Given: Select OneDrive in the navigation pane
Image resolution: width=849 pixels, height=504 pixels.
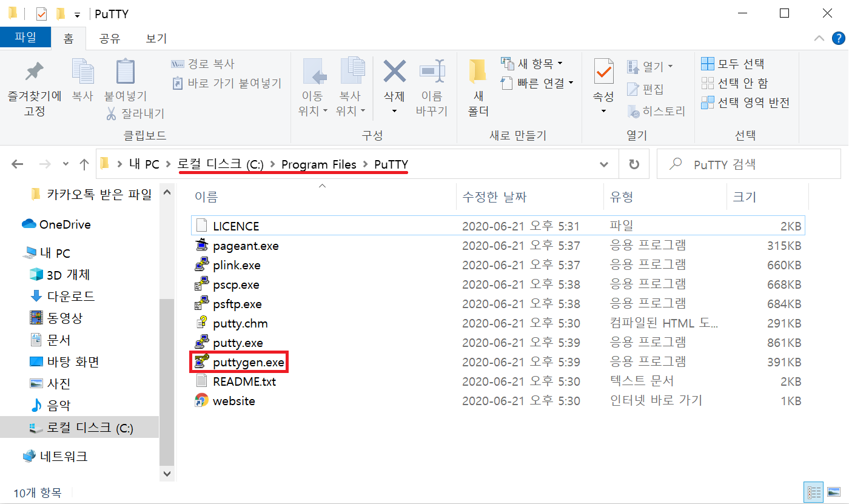Looking at the screenshot, I should coord(56,224).
